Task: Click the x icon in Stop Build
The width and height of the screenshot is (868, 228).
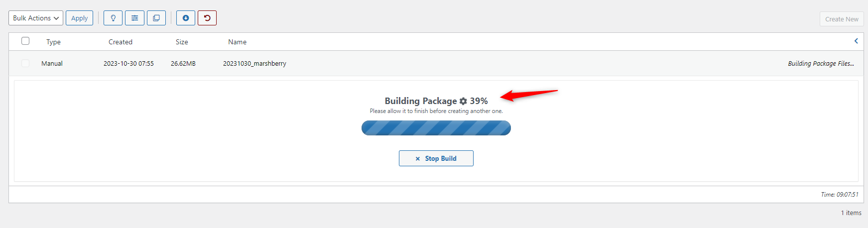Action: pos(417,159)
